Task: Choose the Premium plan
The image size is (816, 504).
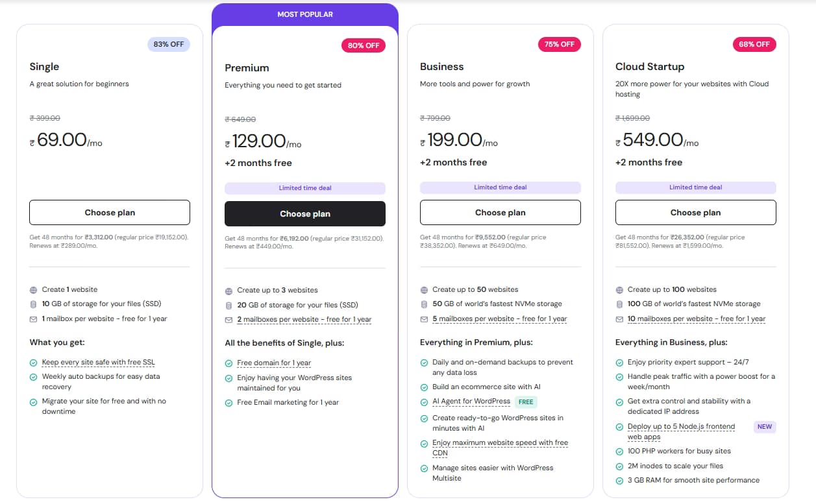Action: coord(304,213)
